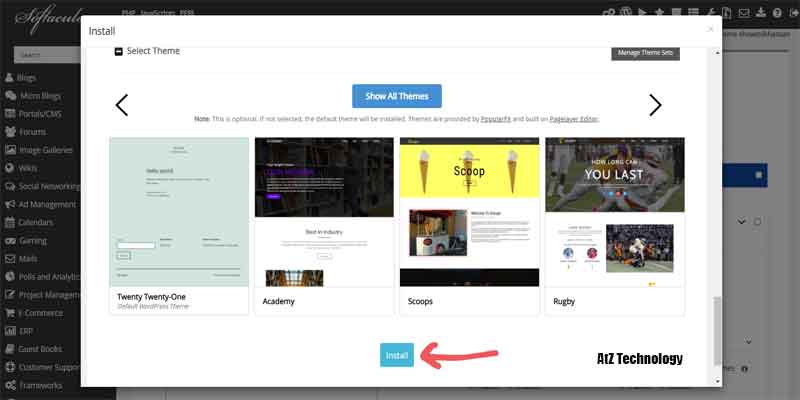Click the sidebar Search field
This screenshot has height=400, width=800.
coord(47,55)
